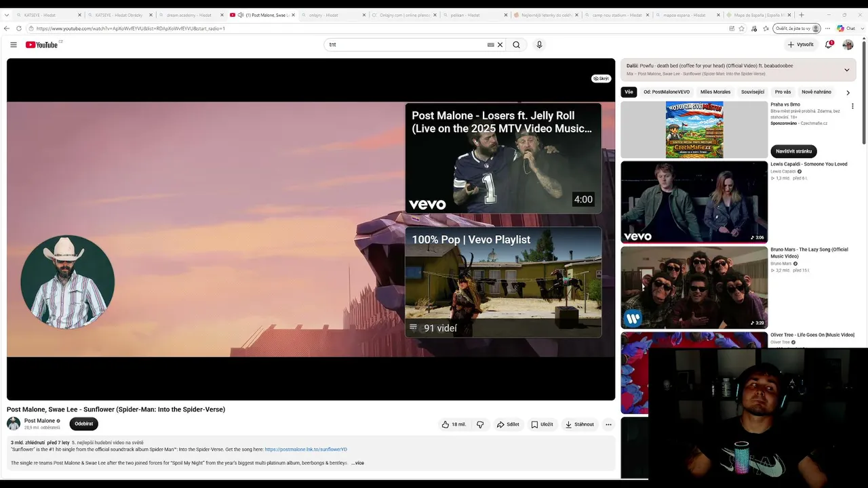Select the 'Pro vás' chip

pyautogui.click(x=783, y=92)
